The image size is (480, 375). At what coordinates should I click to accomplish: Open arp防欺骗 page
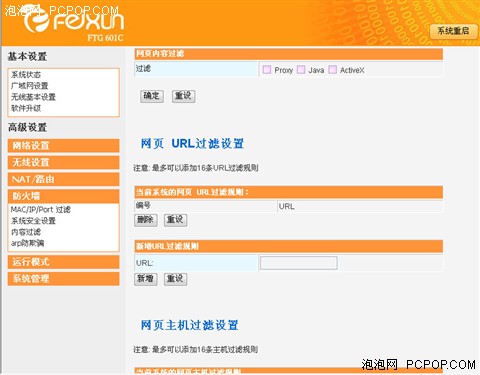click(27, 243)
